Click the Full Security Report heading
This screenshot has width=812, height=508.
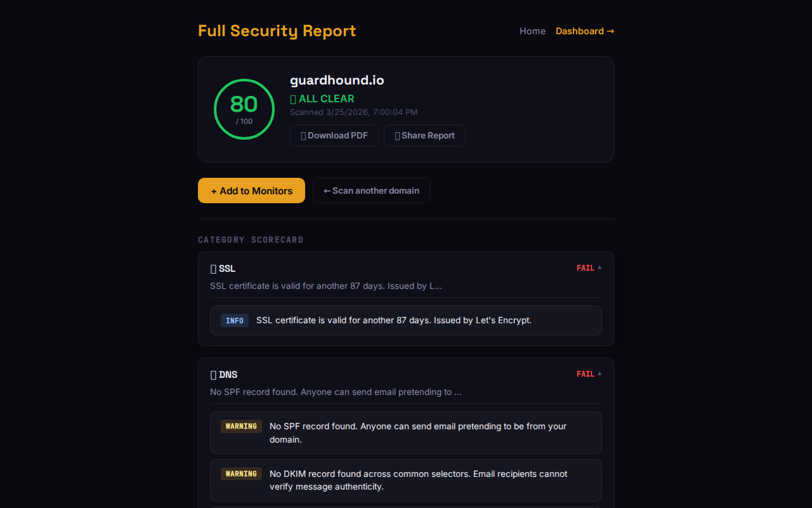tap(277, 31)
